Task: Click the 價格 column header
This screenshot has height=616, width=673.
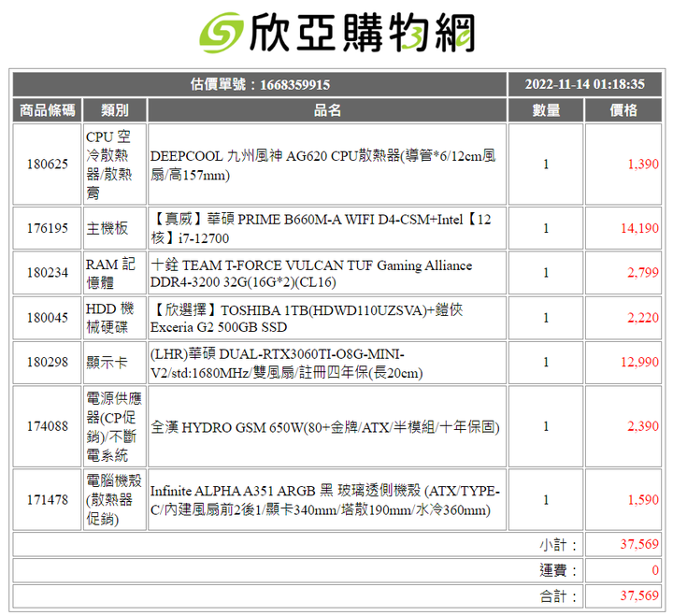Action: tap(623, 110)
